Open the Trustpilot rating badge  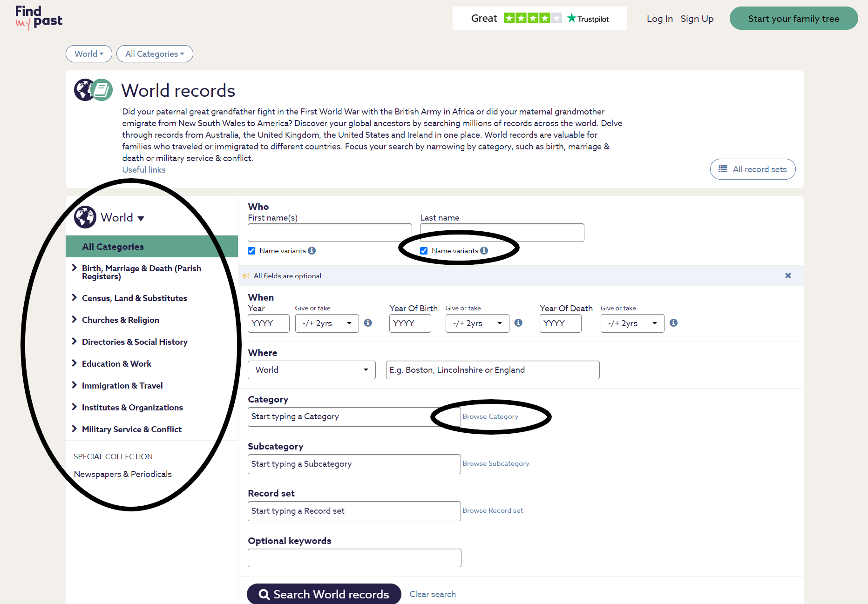pos(540,19)
